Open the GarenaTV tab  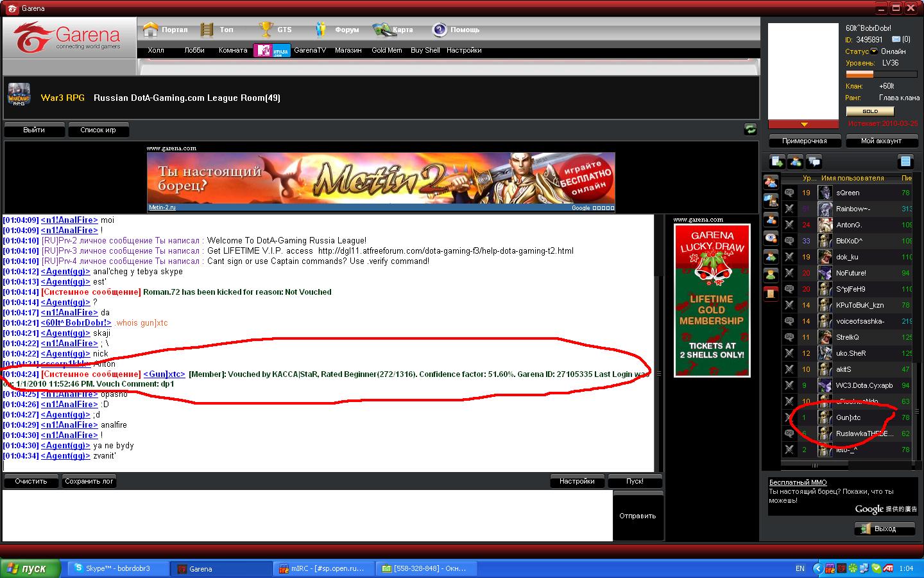[x=310, y=50]
